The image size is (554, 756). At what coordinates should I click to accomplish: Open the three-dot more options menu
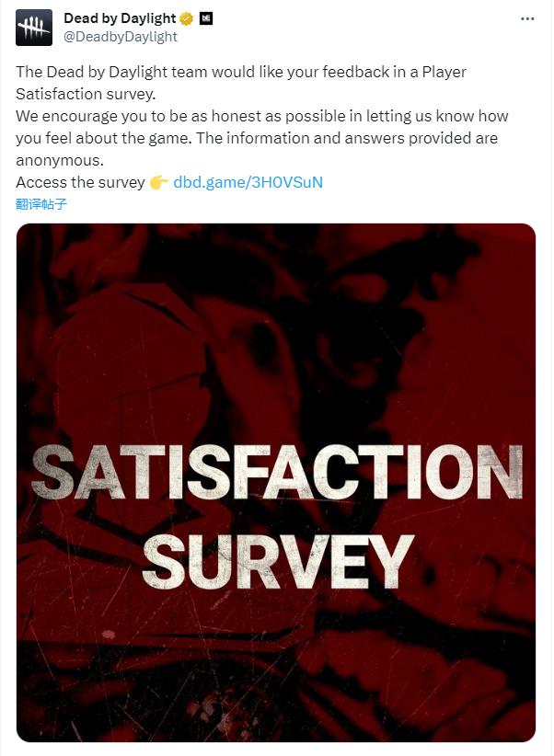coord(526,19)
